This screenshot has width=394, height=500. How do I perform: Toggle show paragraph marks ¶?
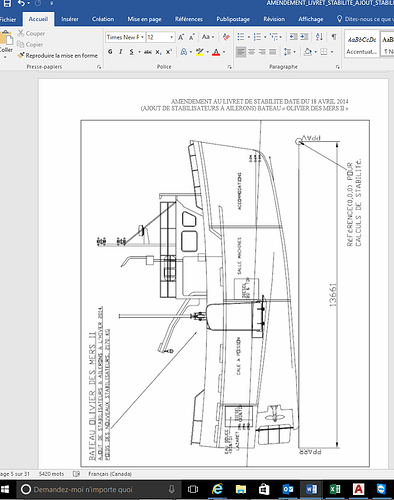point(334,37)
